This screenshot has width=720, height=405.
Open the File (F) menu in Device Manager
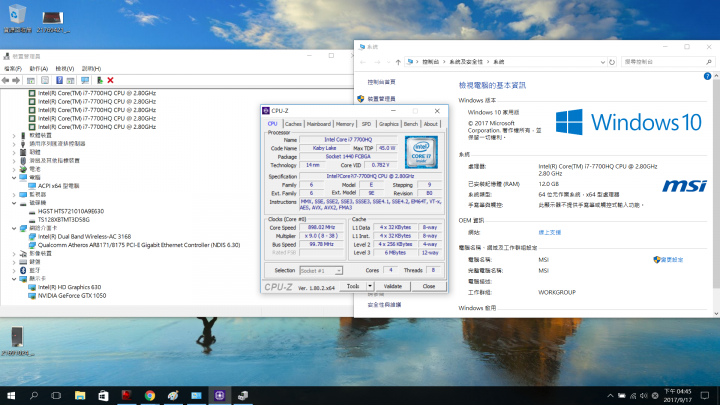pyautogui.click(x=13, y=68)
